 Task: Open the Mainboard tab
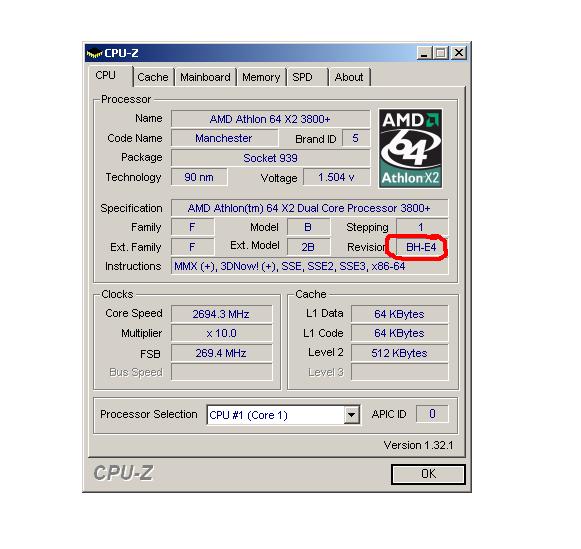pos(205,77)
